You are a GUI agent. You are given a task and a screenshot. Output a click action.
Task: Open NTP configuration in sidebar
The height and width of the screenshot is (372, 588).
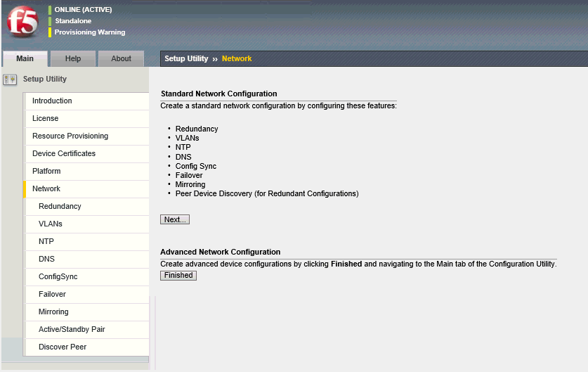point(46,242)
